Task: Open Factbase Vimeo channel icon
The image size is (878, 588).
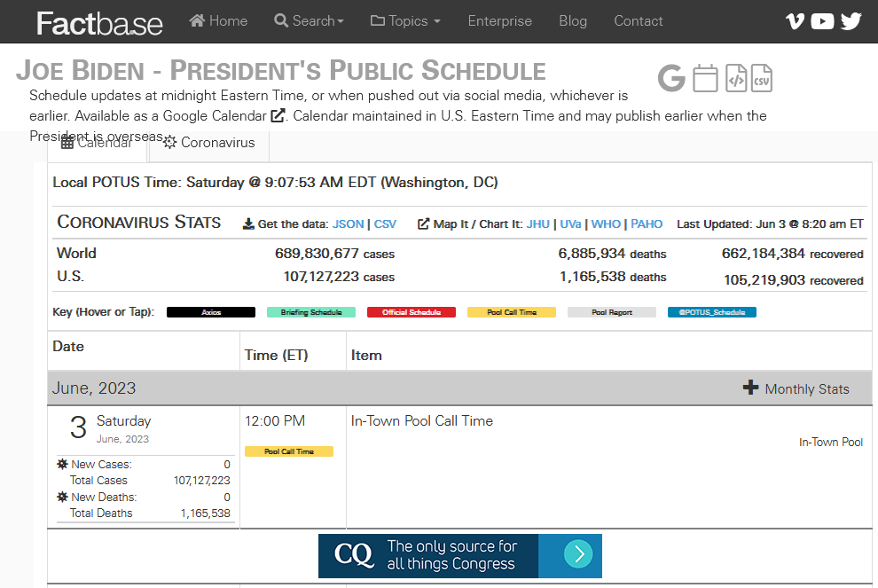Action: [x=795, y=21]
